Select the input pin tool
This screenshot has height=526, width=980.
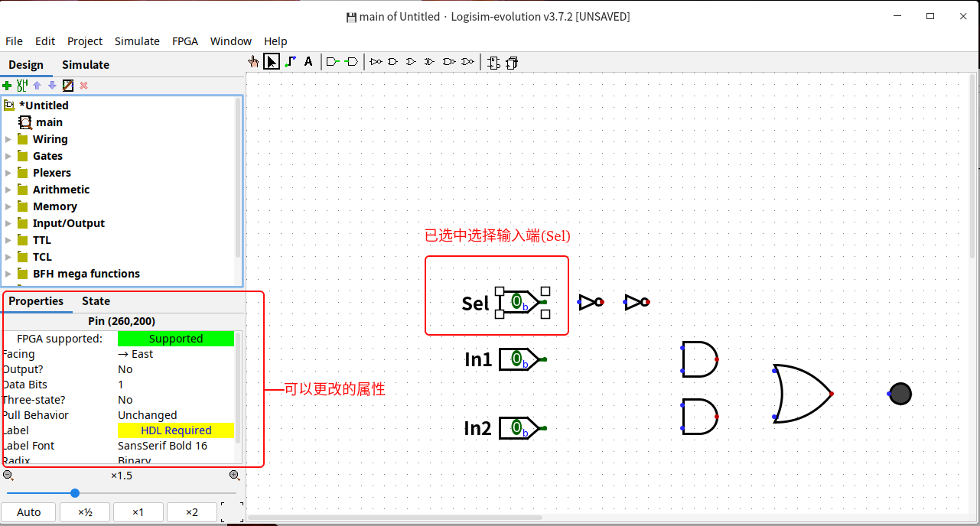coord(332,61)
